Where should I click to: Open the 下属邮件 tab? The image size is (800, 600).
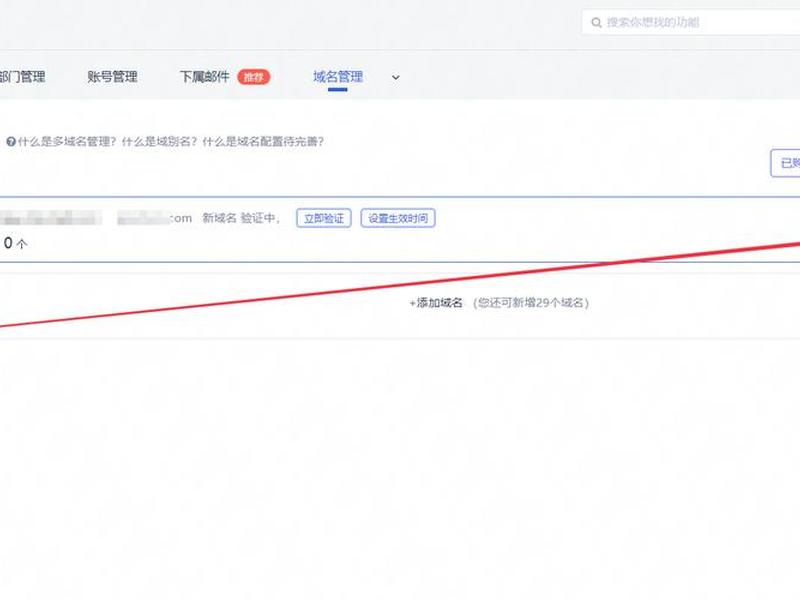tap(205, 77)
